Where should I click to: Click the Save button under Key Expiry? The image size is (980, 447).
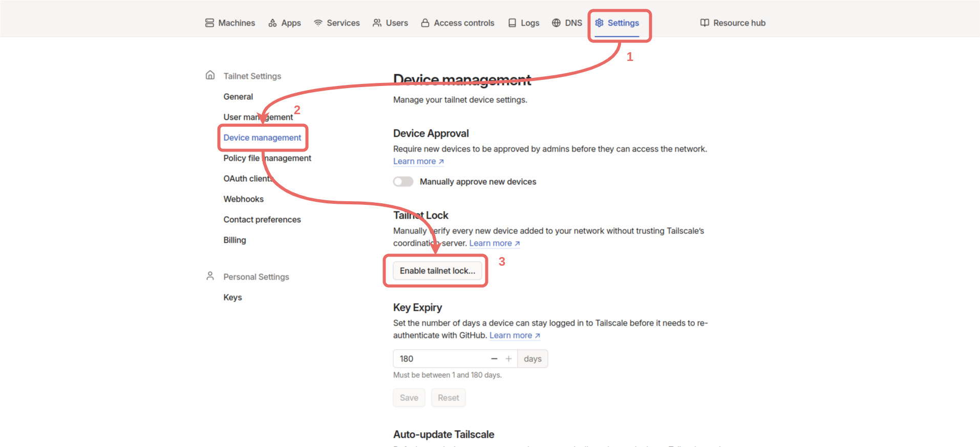[409, 398]
